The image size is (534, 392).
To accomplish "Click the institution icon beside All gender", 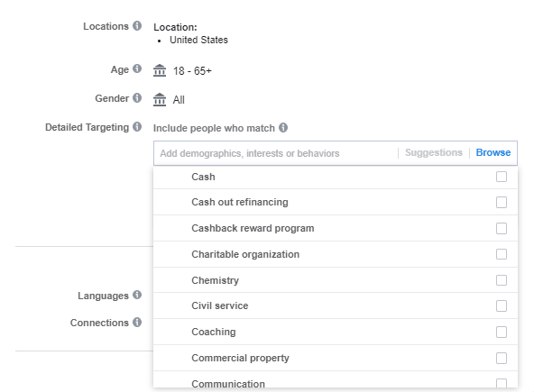I will pyautogui.click(x=160, y=100).
